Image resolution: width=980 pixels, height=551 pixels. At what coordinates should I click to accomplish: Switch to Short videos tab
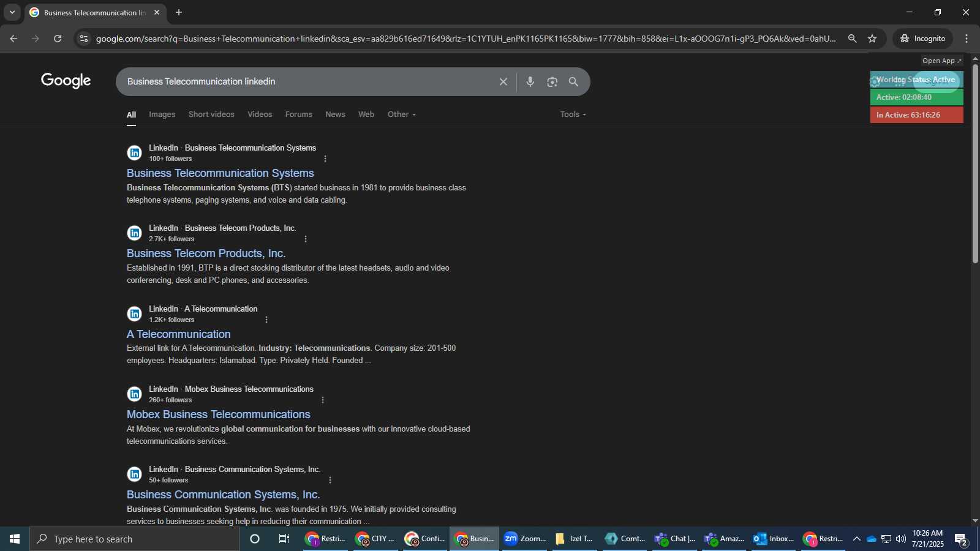point(211,114)
